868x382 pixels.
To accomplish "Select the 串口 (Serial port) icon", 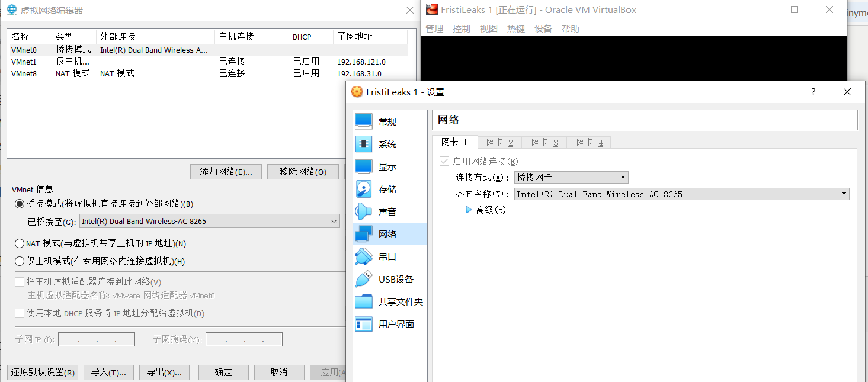I will click(363, 256).
